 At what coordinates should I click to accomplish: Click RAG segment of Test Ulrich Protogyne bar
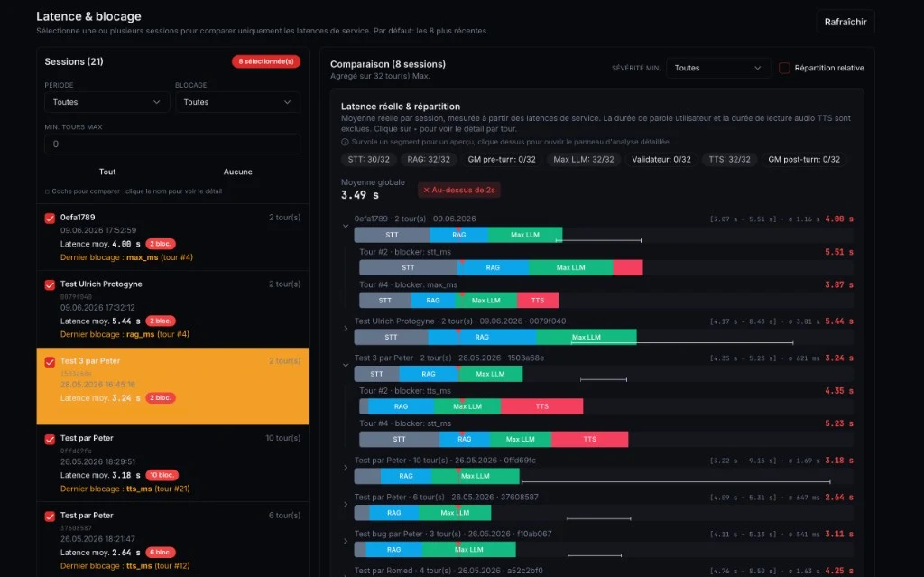pos(482,338)
